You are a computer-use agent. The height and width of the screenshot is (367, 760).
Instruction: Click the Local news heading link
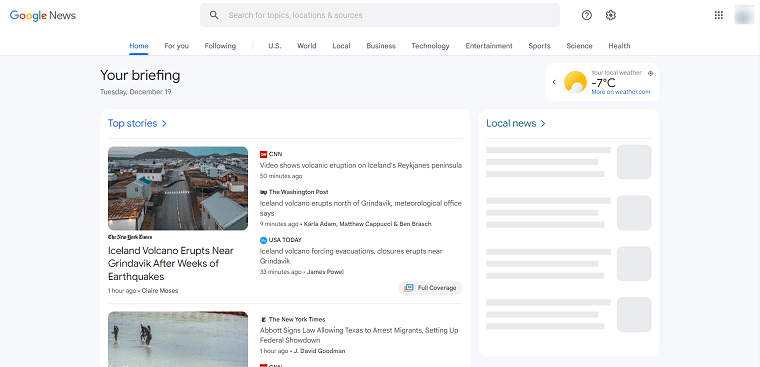click(511, 124)
